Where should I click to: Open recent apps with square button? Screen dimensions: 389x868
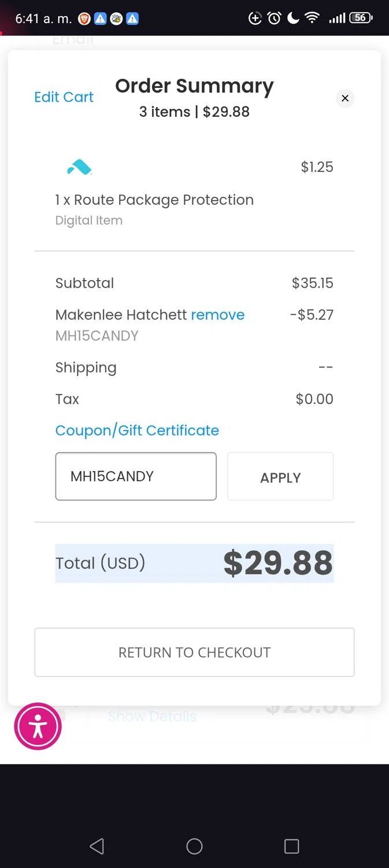291,847
